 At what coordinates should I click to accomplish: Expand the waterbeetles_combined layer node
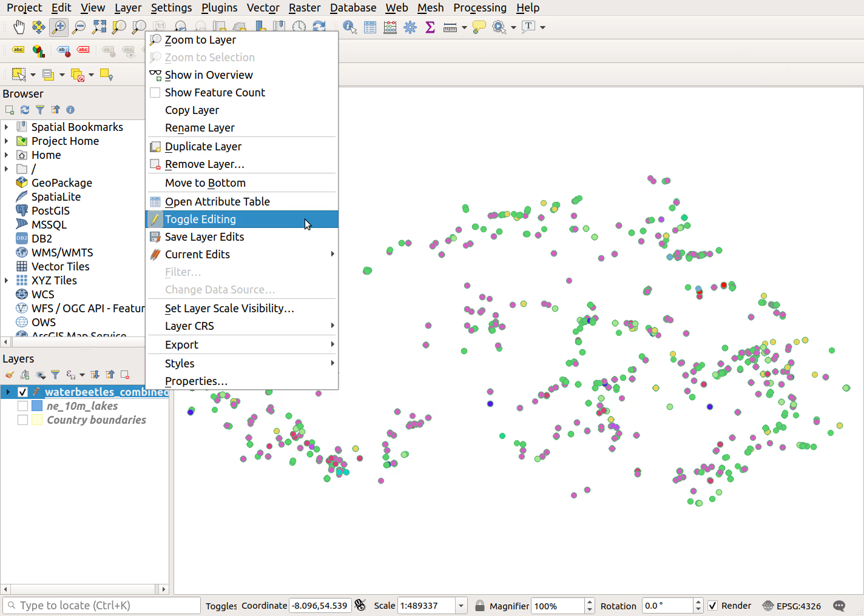tap(8, 392)
